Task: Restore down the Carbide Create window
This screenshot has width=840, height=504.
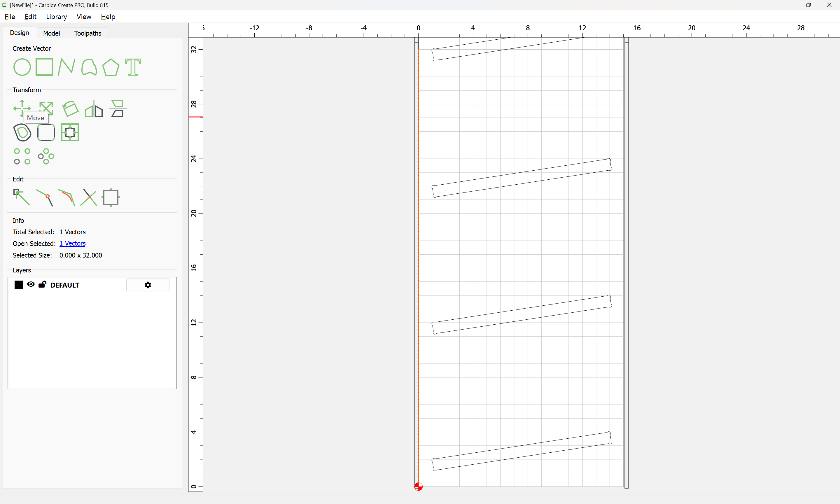Action: click(809, 5)
